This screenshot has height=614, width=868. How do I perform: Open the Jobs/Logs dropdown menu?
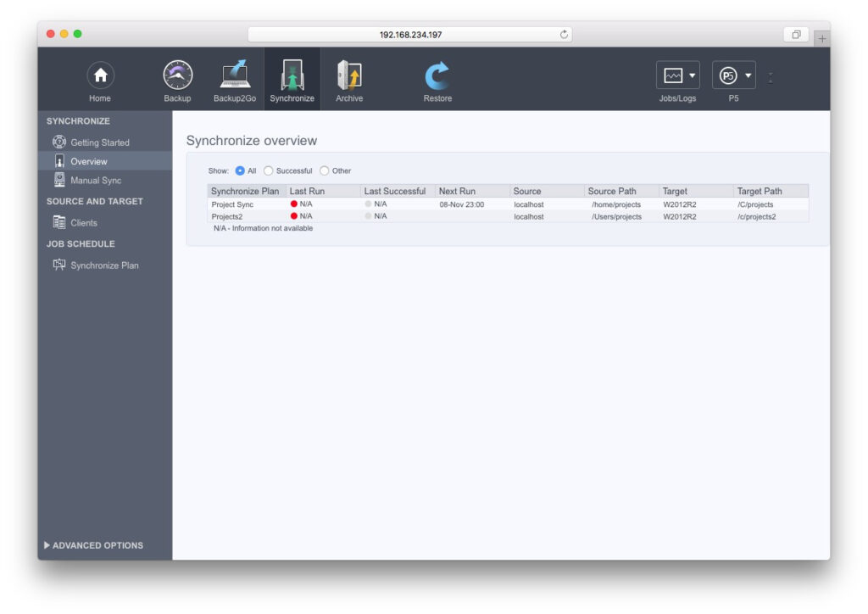pos(677,76)
